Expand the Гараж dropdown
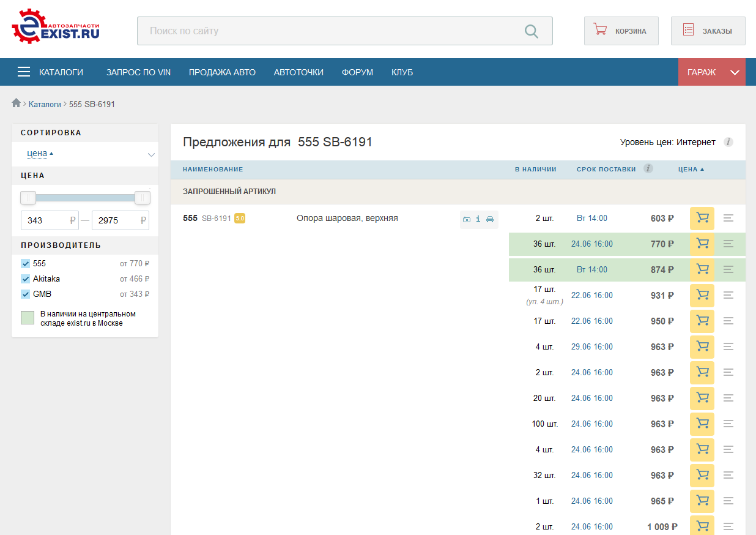The width and height of the screenshot is (756, 535). point(735,72)
